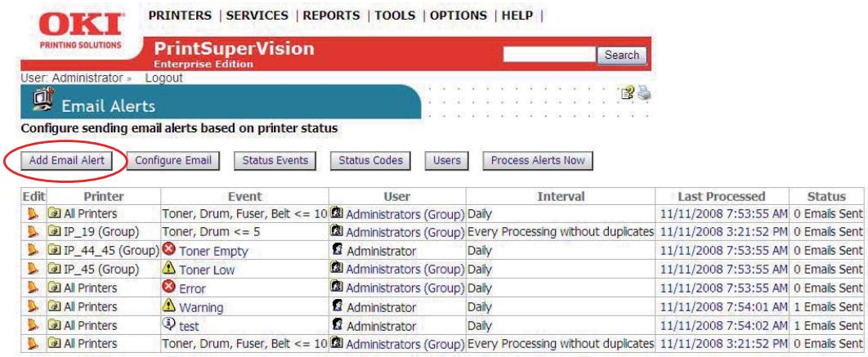Click the print page printer icon
868x357 pixels.
(x=643, y=94)
